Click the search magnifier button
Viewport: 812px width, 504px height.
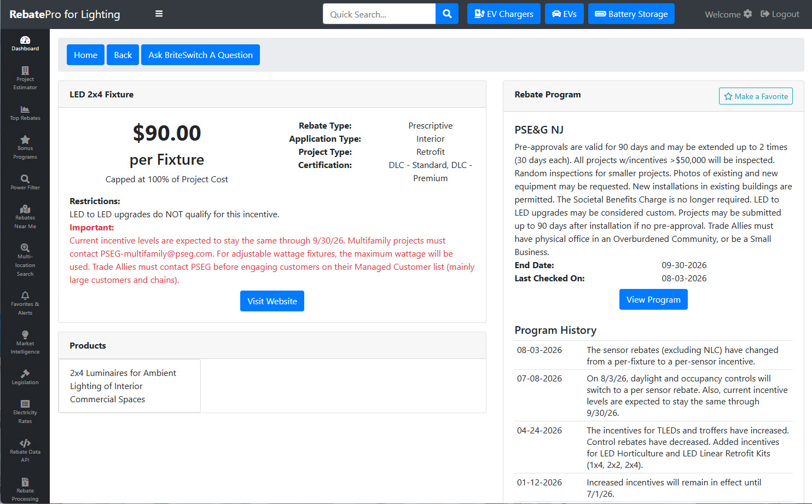pos(447,14)
